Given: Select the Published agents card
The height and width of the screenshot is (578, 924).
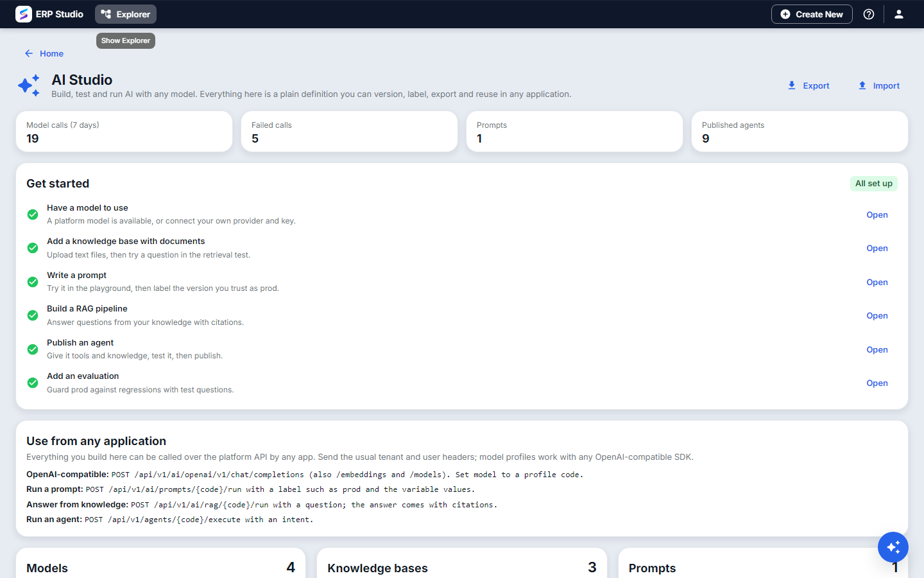Looking at the screenshot, I should (800, 132).
